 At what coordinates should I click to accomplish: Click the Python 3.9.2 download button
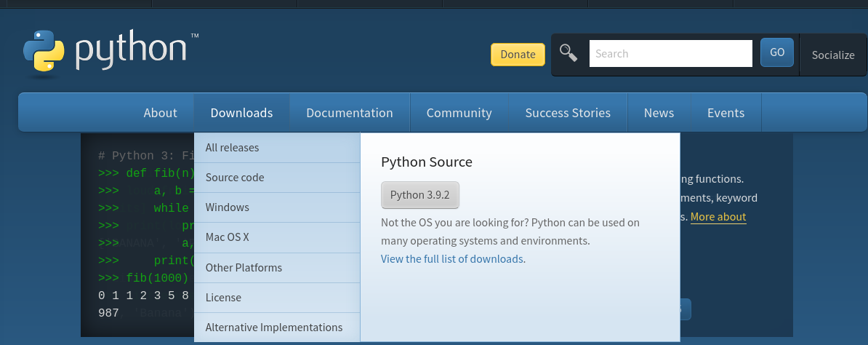(x=420, y=195)
